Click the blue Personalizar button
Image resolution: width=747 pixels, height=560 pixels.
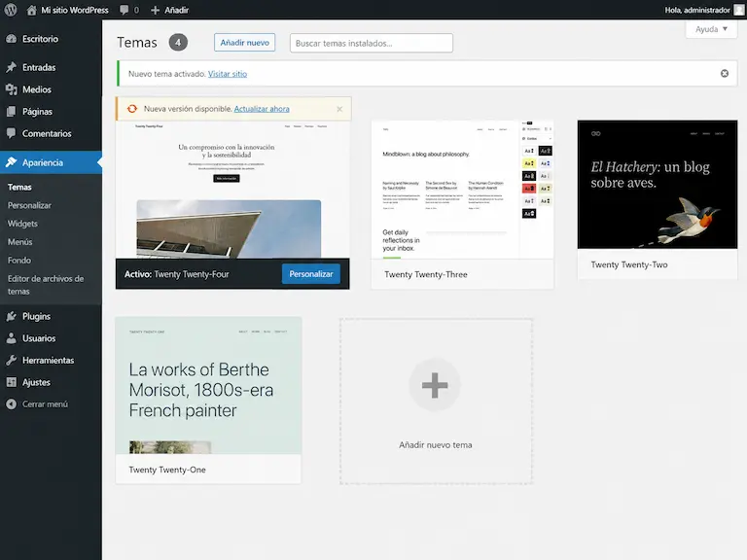310,274
